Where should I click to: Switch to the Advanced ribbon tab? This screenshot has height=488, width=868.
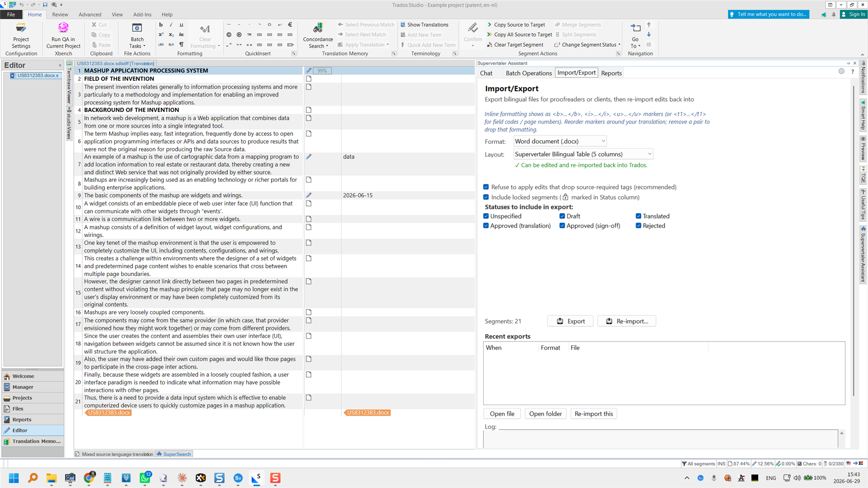[90, 14]
